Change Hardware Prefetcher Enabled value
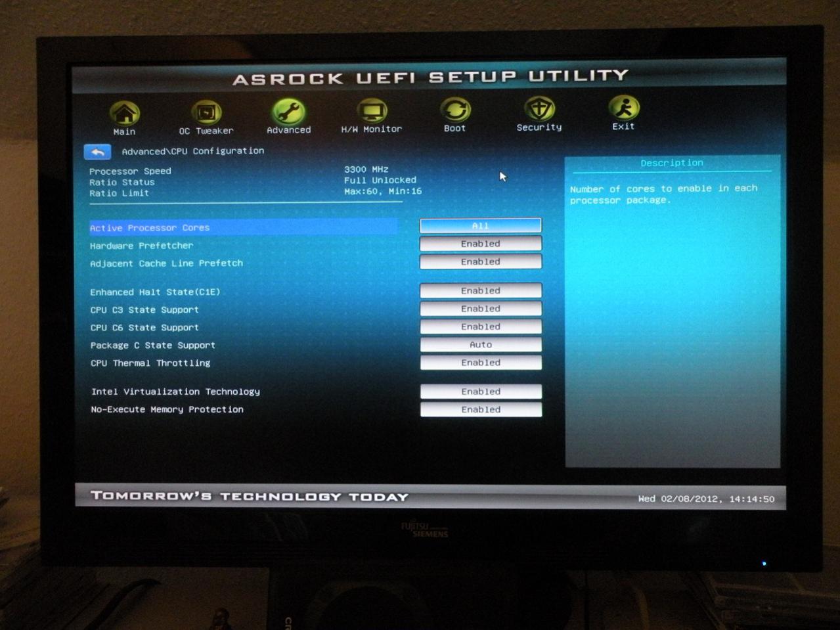This screenshot has width=840, height=630. 481,244
